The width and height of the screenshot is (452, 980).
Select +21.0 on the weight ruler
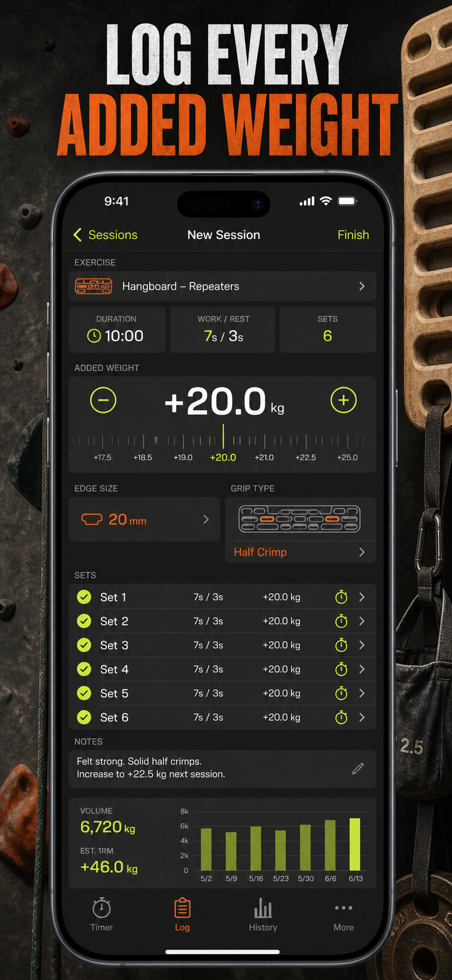tap(264, 457)
